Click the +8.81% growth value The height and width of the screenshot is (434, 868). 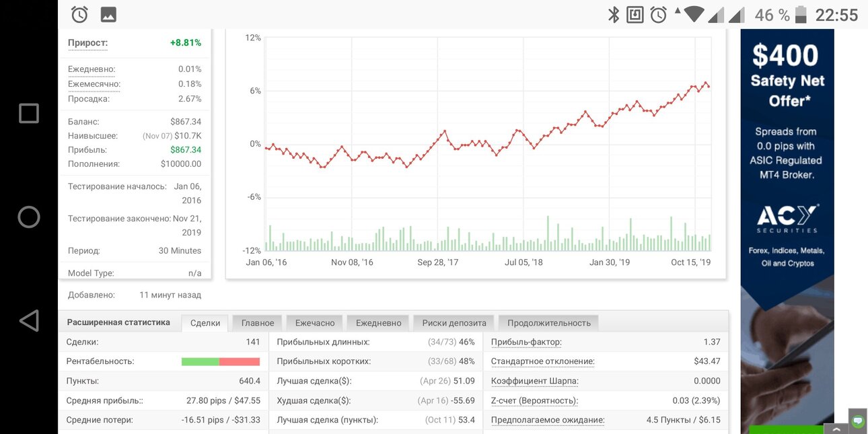tap(185, 42)
